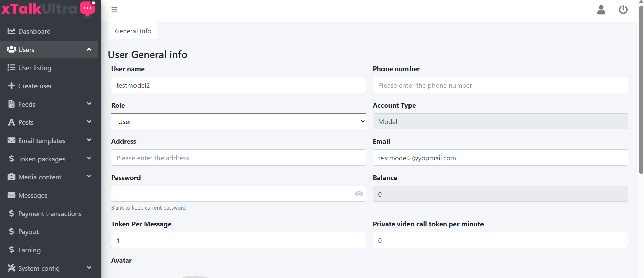Go to Payment transactions page
Screen dimensions: 644x278
point(50,214)
